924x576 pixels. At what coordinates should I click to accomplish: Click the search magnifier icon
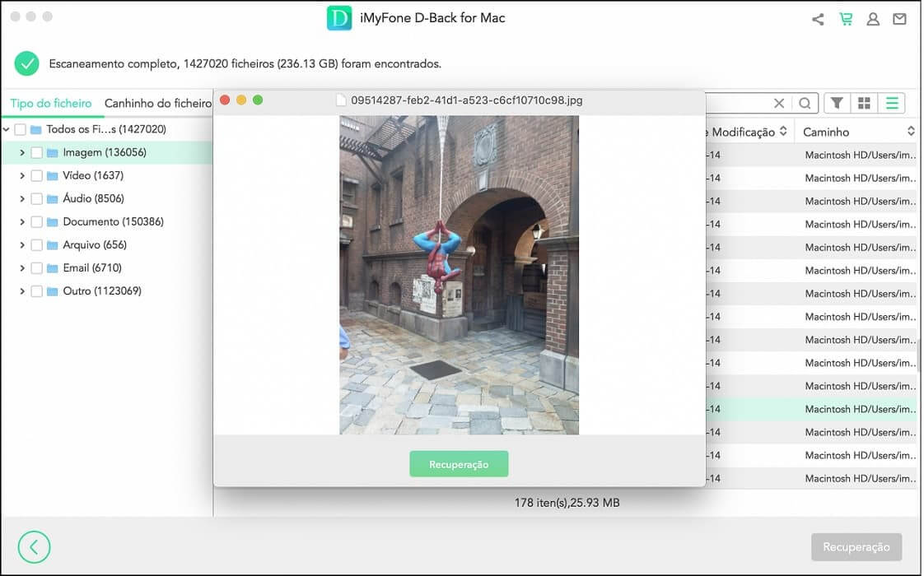(805, 104)
